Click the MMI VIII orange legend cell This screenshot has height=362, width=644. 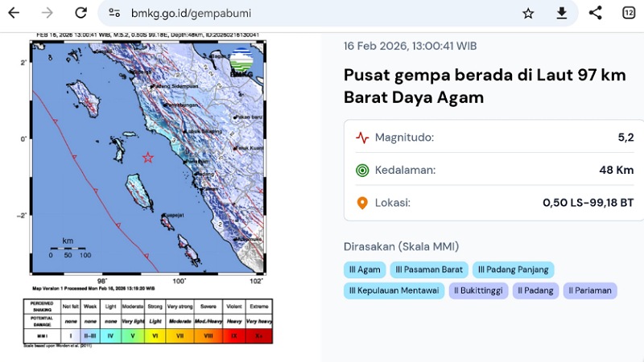pos(208,335)
